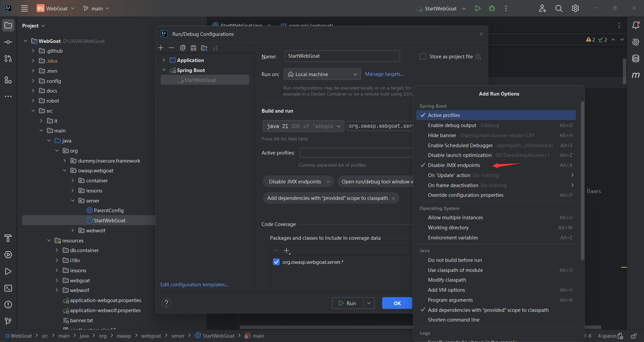Click the Run button in dialog
Screen dimensions: 644x342
pos(347,303)
